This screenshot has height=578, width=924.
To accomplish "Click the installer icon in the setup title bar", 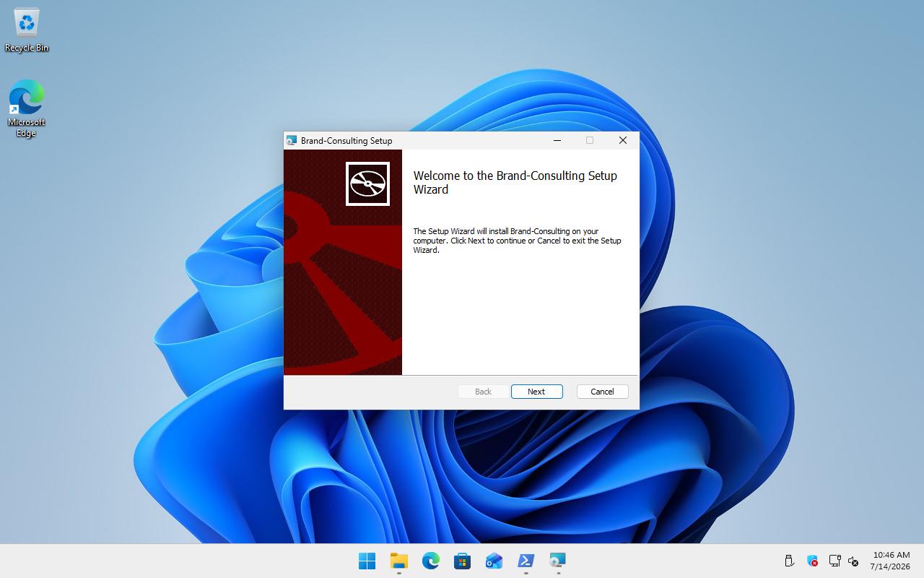I will pyautogui.click(x=292, y=140).
